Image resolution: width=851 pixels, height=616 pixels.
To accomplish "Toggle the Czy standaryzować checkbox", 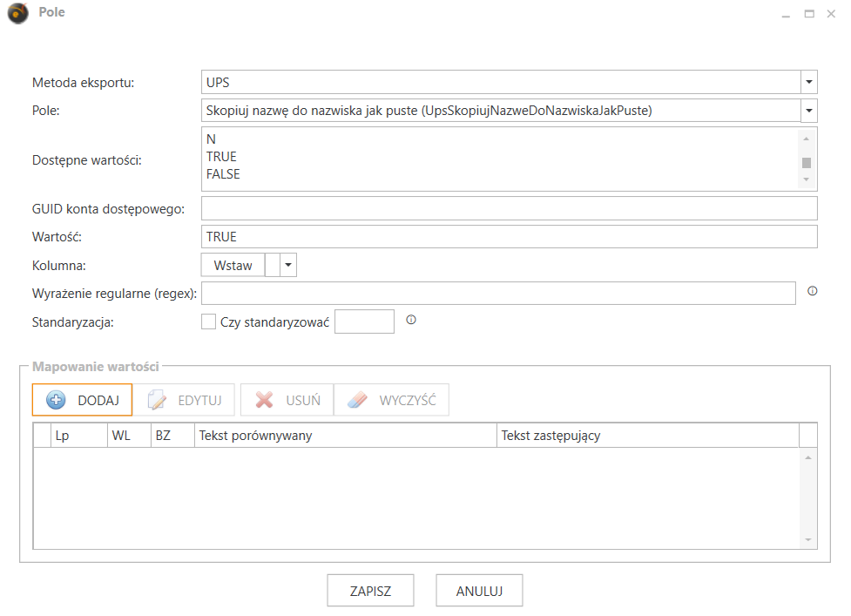I will tap(208, 322).
